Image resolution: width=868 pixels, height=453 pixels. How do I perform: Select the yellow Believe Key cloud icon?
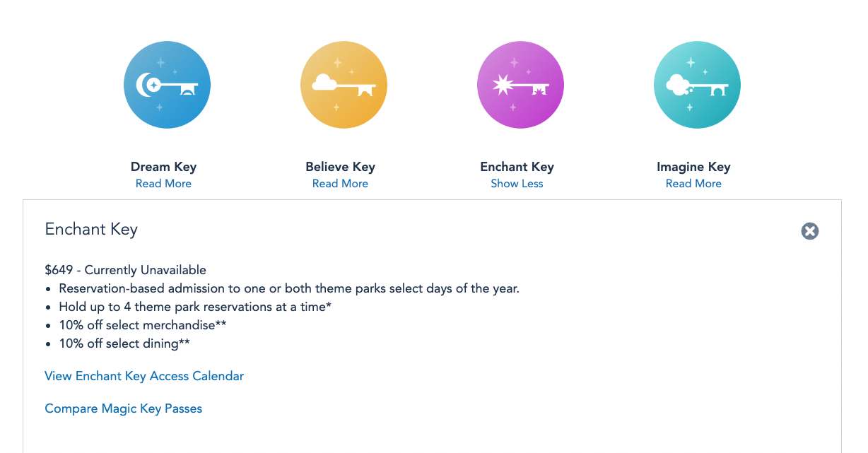pos(344,86)
